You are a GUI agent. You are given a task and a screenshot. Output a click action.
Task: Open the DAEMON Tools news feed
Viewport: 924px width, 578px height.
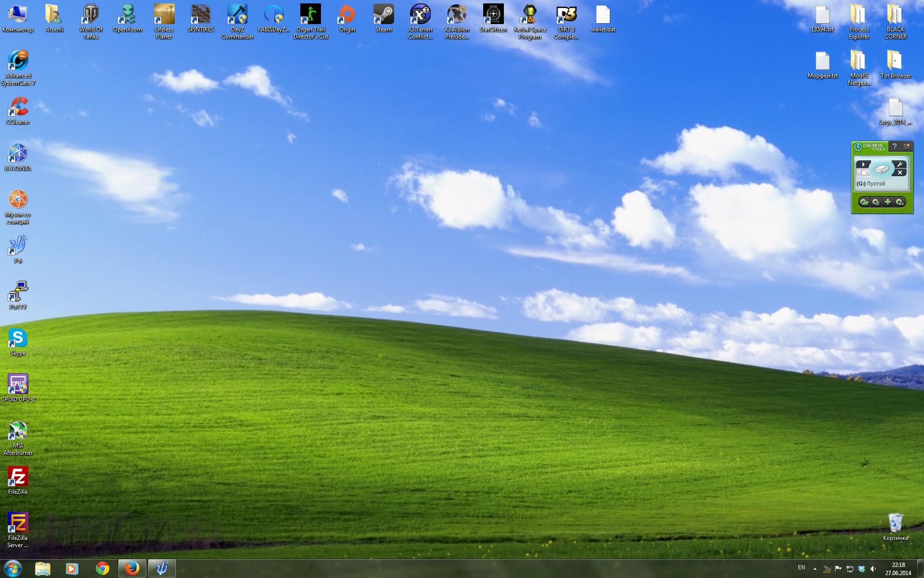tap(907, 146)
